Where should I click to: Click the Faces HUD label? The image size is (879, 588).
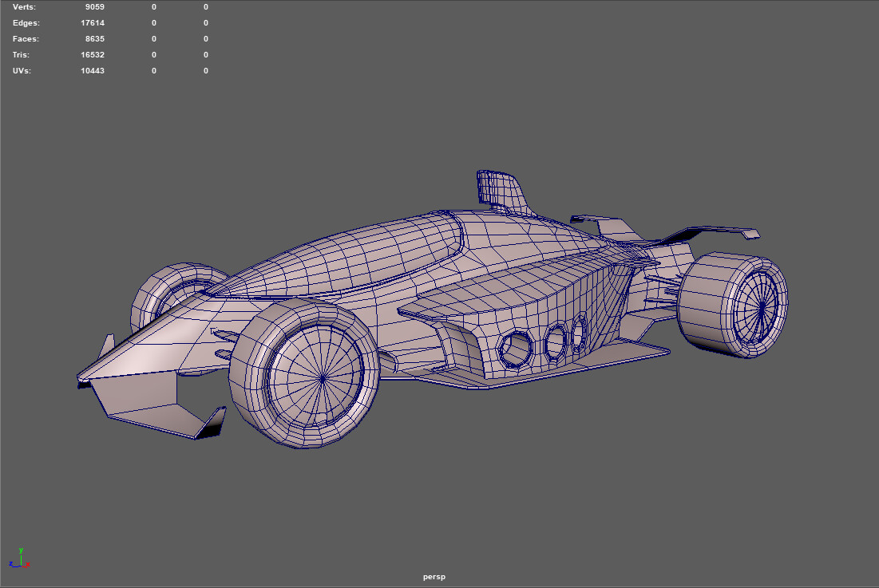pos(25,38)
